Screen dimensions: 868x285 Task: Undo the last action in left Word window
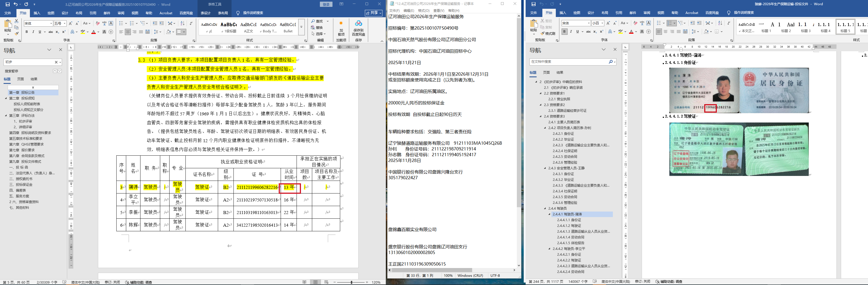(15, 4)
